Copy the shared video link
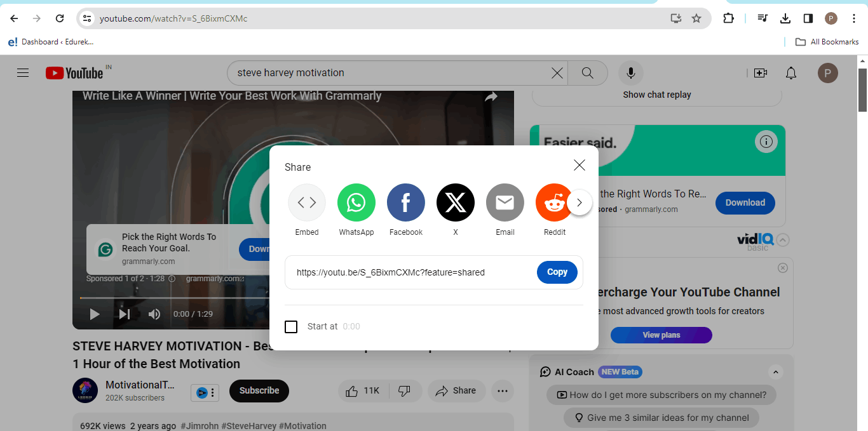This screenshot has height=431, width=868. pyautogui.click(x=557, y=272)
